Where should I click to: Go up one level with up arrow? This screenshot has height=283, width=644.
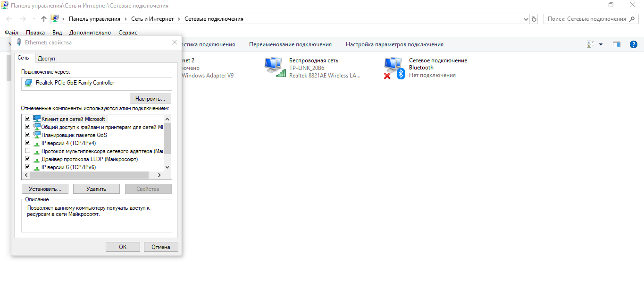click(44, 19)
